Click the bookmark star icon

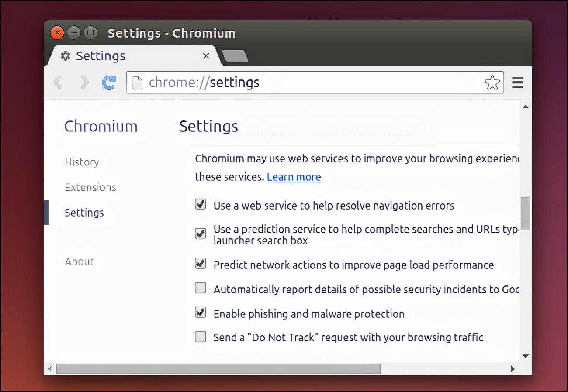pyautogui.click(x=492, y=82)
